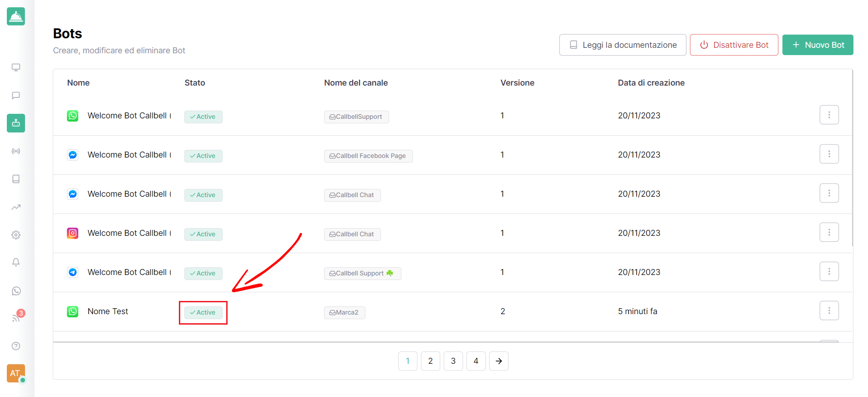Click the next page arrow
Image resolution: width=868 pixels, height=397 pixels.
pyautogui.click(x=498, y=361)
